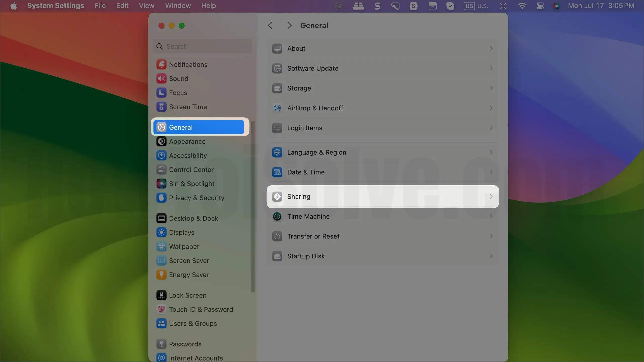Expand the About row chevron
The image size is (644, 362).
tap(491, 48)
